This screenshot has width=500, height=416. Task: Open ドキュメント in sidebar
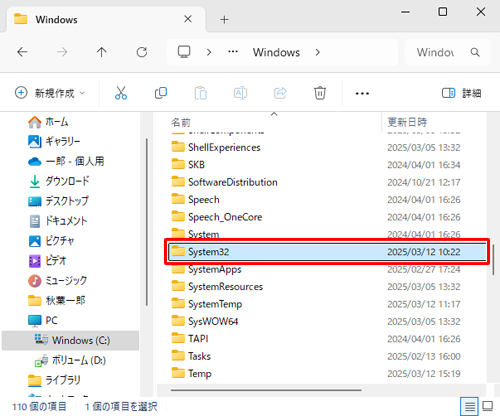pyautogui.click(x=57, y=221)
